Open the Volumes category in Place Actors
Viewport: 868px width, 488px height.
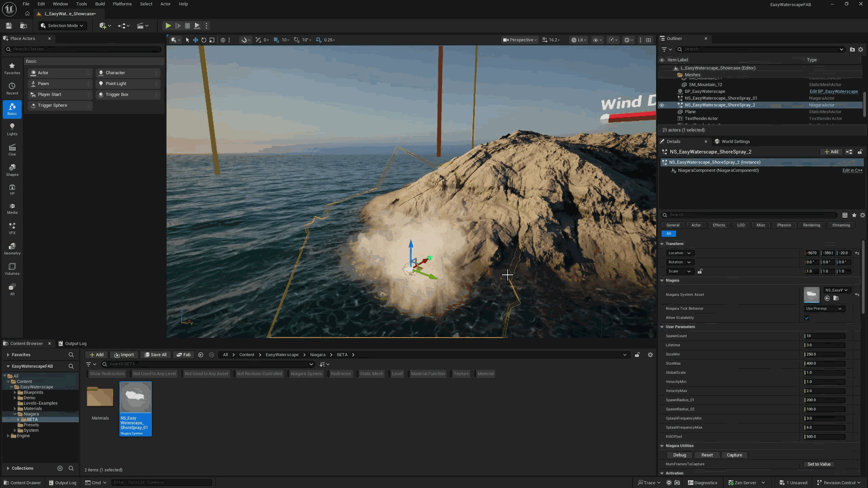pos(12,269)
